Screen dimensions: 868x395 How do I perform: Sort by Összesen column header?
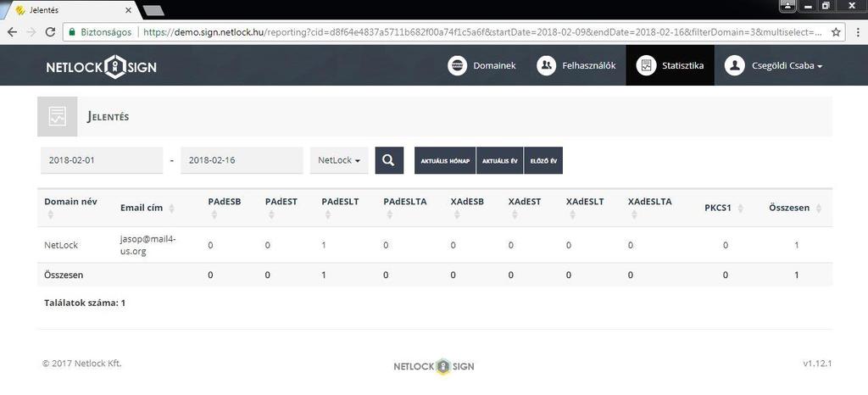[795, 208]
